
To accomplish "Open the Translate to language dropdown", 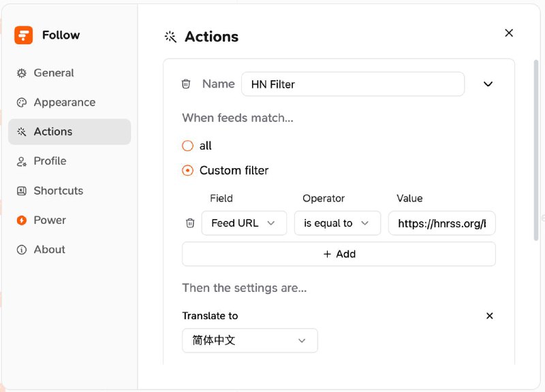I will click(x=249, y=340).
